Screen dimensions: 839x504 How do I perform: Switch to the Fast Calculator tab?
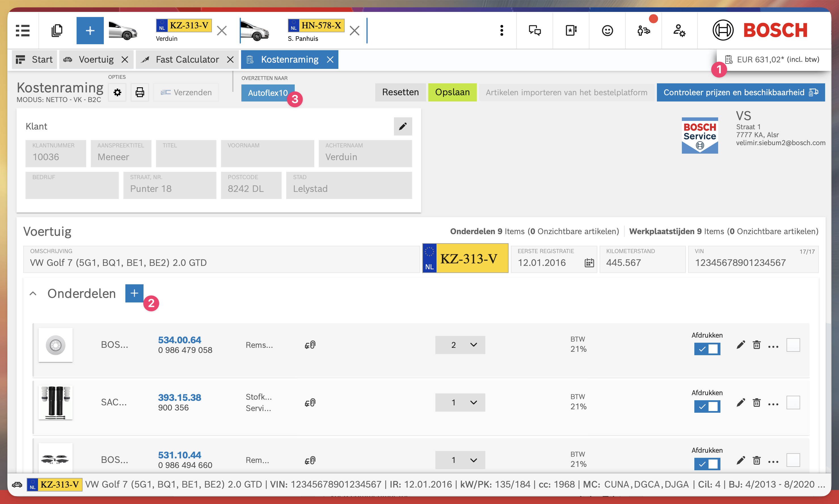point(187,60)
